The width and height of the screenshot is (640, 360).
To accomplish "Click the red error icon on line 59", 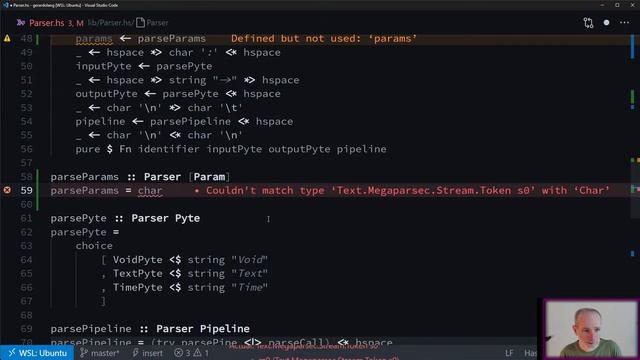I will (7, 190).
